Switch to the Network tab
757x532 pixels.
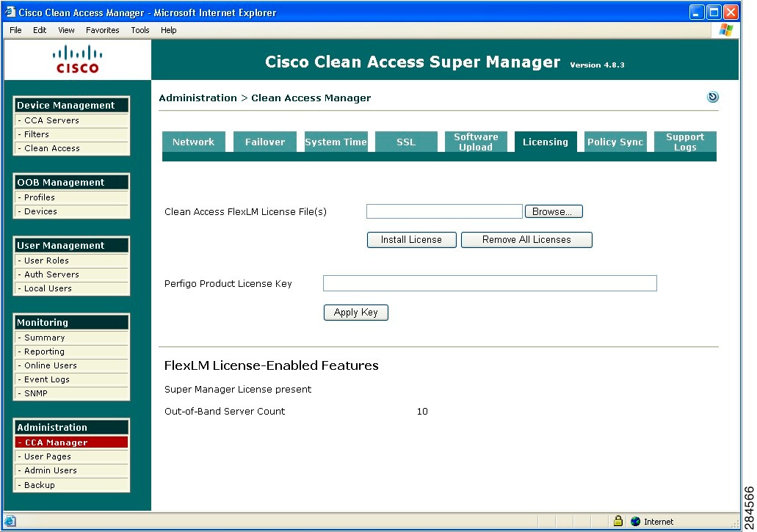(194, 142)
